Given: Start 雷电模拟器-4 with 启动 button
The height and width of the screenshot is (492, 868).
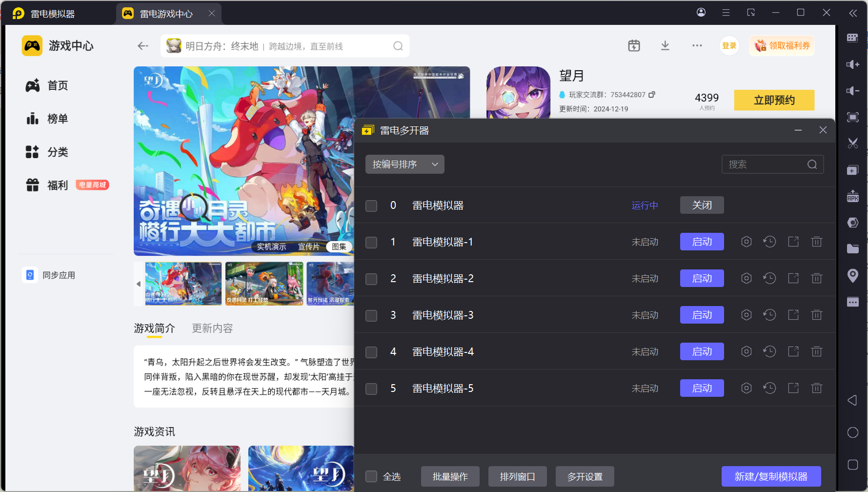Looking at the screenshot, I should [x=702, y=351].
